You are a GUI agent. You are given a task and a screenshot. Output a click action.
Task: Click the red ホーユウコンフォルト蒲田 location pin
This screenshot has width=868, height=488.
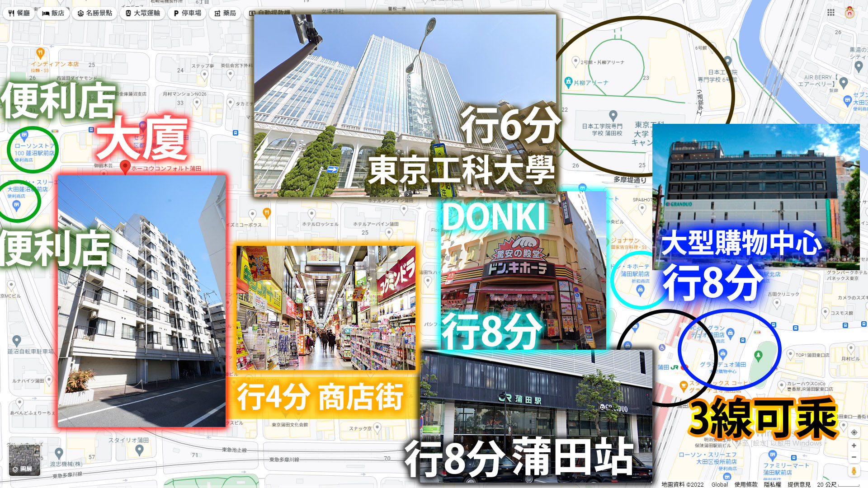click(x=125, y=167)
